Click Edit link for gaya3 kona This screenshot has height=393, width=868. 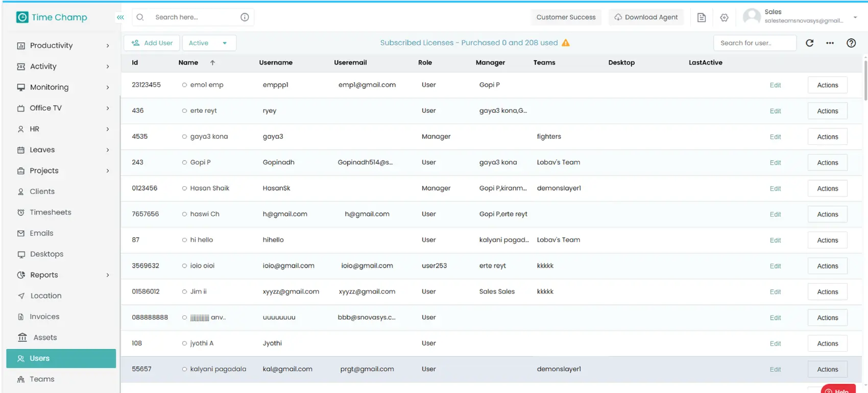775,137
